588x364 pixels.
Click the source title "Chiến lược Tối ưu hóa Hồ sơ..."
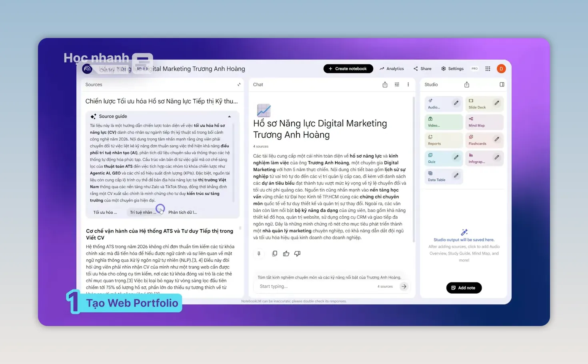162,101
